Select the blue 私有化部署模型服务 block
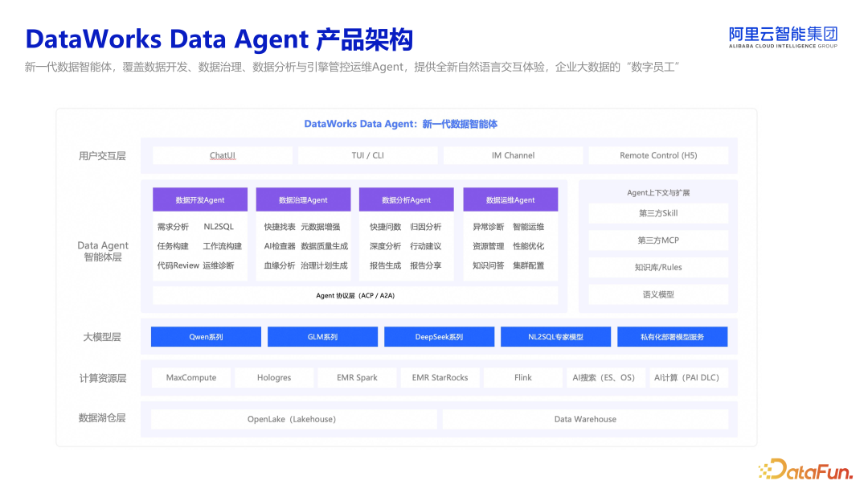This screenshot has height=489, width=868. (x=672, y=337)
